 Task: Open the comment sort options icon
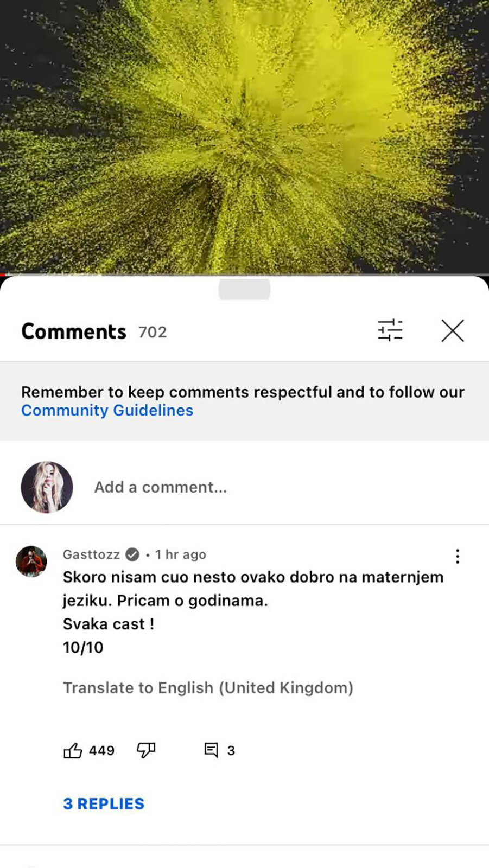(390, 330)
